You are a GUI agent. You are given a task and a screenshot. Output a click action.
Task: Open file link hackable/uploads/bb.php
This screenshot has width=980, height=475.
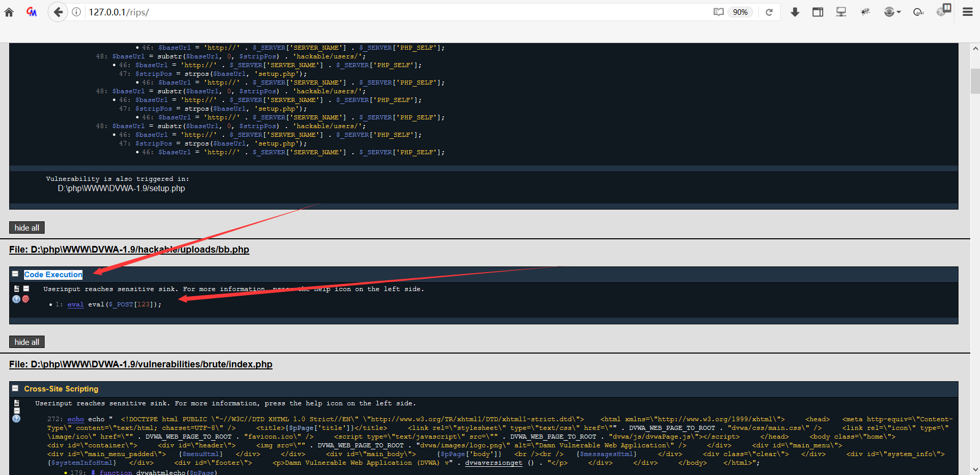coord(129,250)
